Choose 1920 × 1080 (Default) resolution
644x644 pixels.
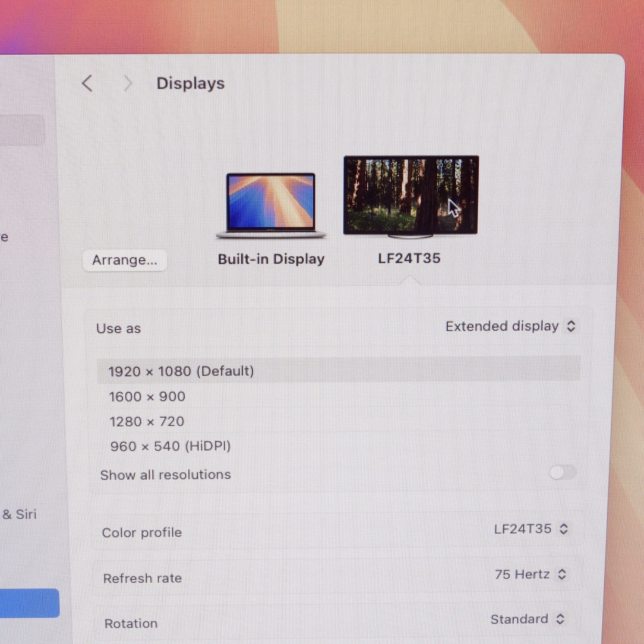(338, 371)
